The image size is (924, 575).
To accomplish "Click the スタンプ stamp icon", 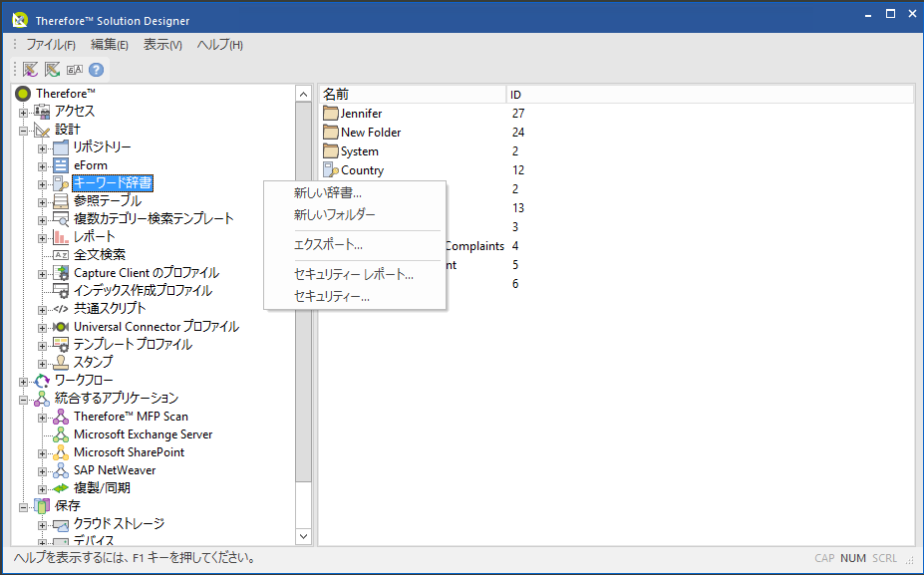I will (61, 362).
